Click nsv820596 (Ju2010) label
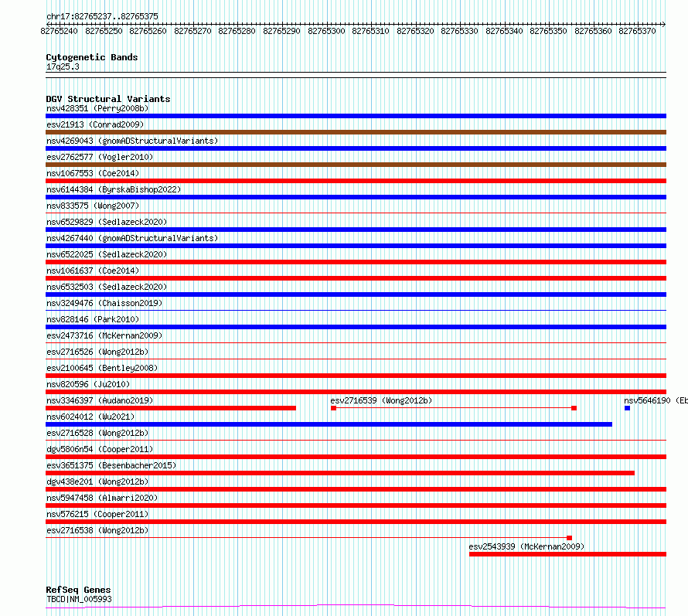Screen dimensions: 688x616 coord(88,384)
